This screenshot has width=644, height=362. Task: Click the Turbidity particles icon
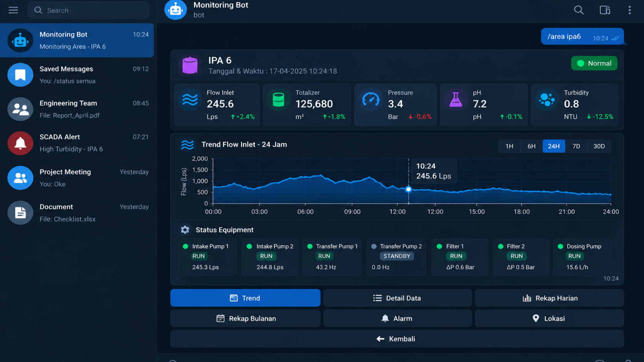(547, 100)
